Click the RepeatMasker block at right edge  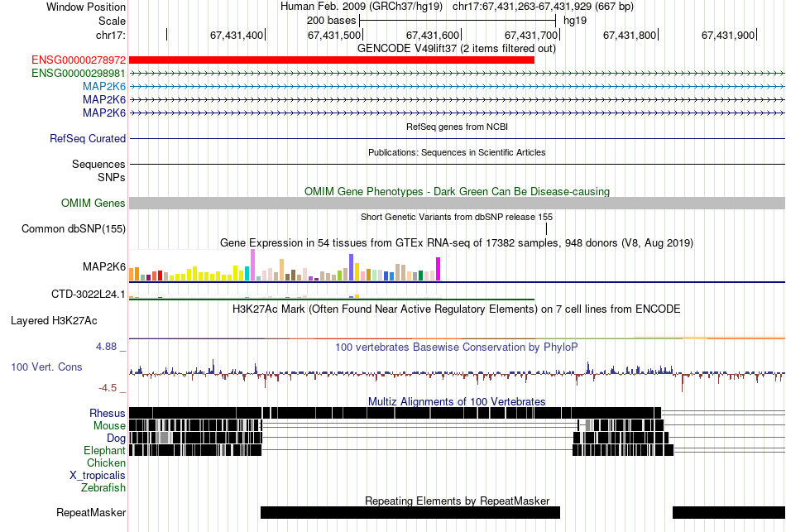[729, 512]
